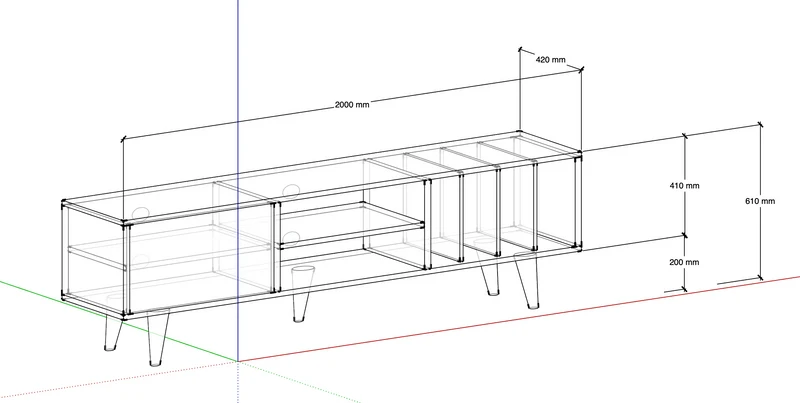
Task: Click the lower cable hole in middle compartment
Action: [291, 237]
